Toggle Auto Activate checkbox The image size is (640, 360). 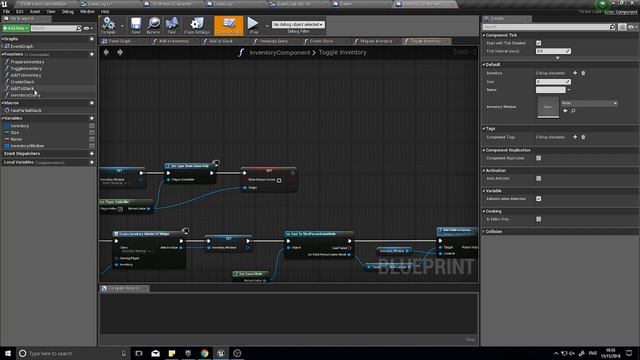tap(538, 178)
